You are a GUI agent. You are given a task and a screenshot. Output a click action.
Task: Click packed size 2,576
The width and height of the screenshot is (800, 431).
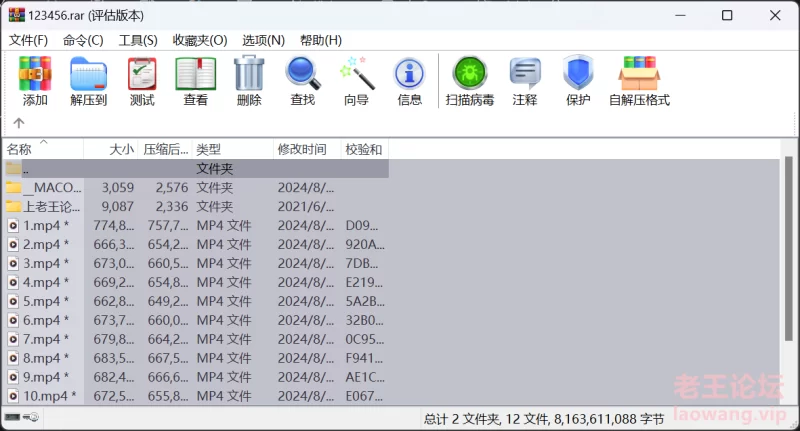tap(172, 188)
